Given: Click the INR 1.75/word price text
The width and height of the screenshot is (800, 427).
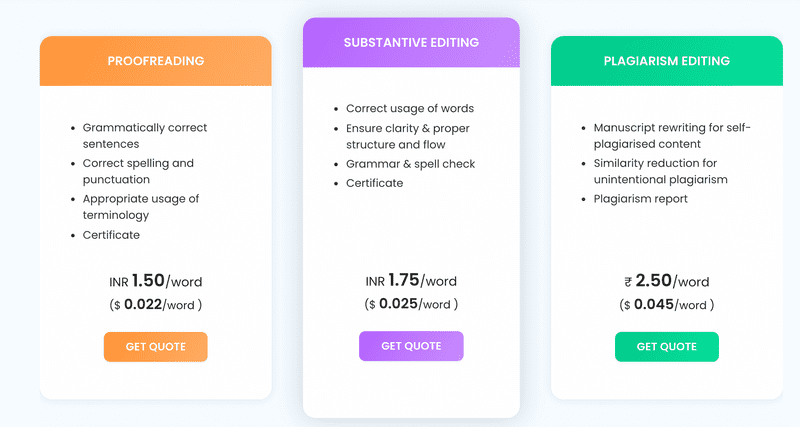Looking at the screenshot, I should (411, 281).
